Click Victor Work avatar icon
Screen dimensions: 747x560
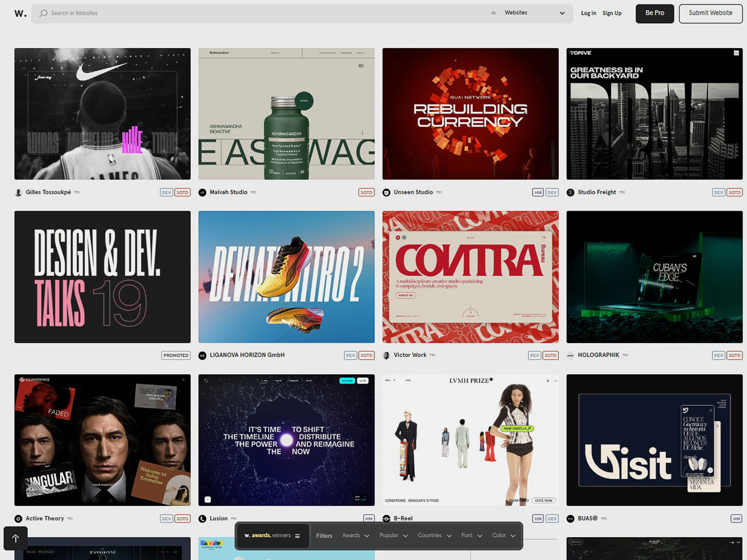(x=386, y=355)
